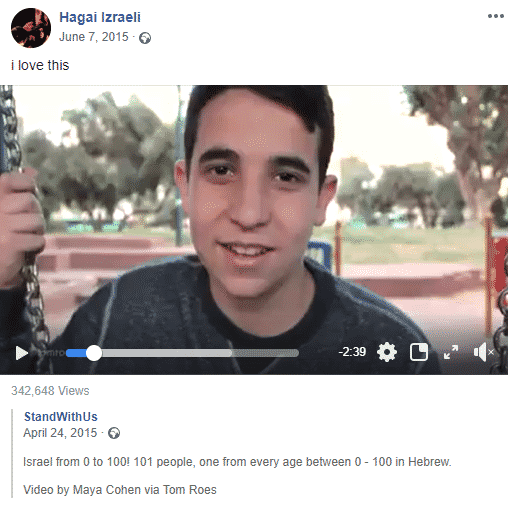Click the shared post description about Israel
The image size is (508, 508).
point(237,462)
